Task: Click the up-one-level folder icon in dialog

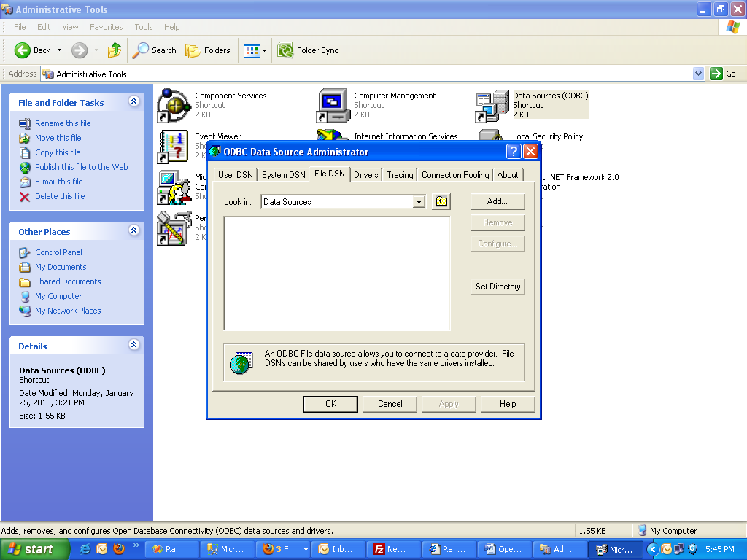Action: click(441, 201)
